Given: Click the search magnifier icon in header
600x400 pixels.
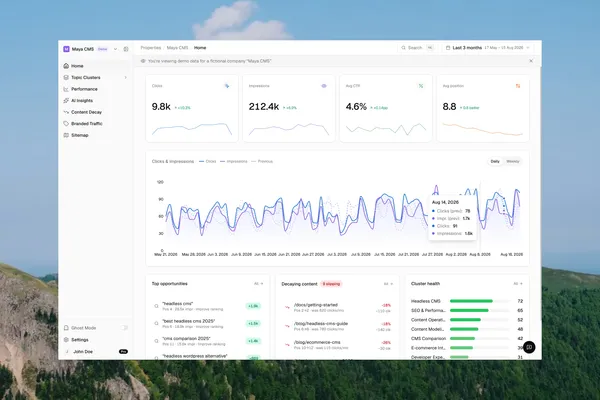Looking at the screenshot, I should tap(403, 48).
